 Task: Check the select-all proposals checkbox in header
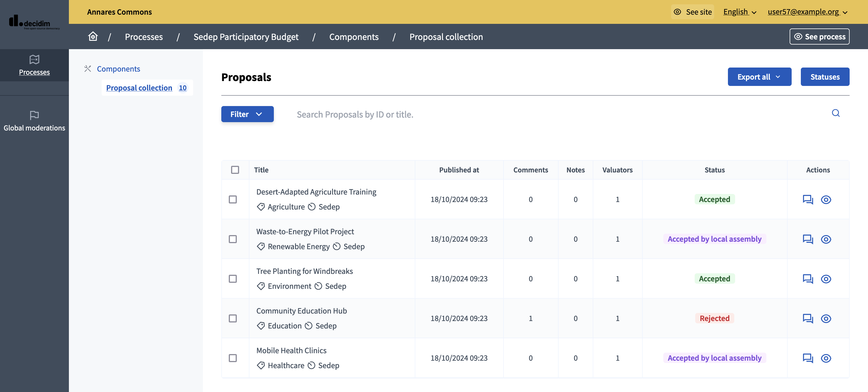tap(235, 170)
